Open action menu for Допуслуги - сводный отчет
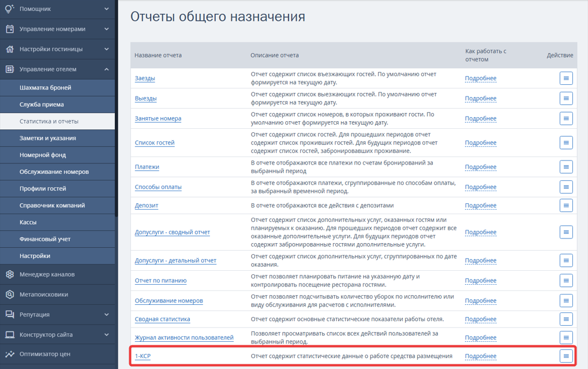 (x=566, y=232)
